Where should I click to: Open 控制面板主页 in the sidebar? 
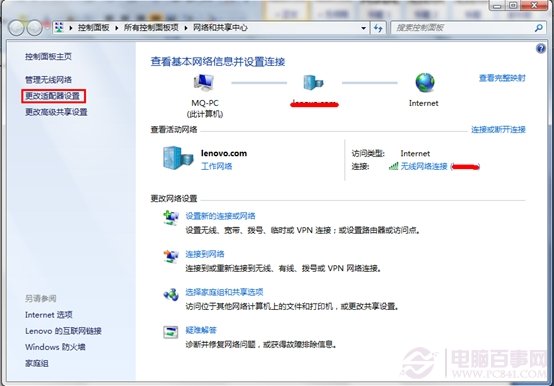48,56
